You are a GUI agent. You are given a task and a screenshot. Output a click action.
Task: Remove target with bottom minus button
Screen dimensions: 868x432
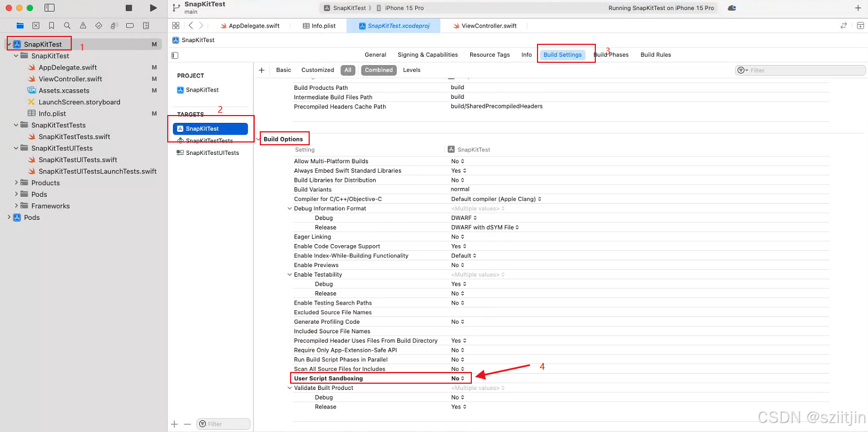[x=187, y=424]
